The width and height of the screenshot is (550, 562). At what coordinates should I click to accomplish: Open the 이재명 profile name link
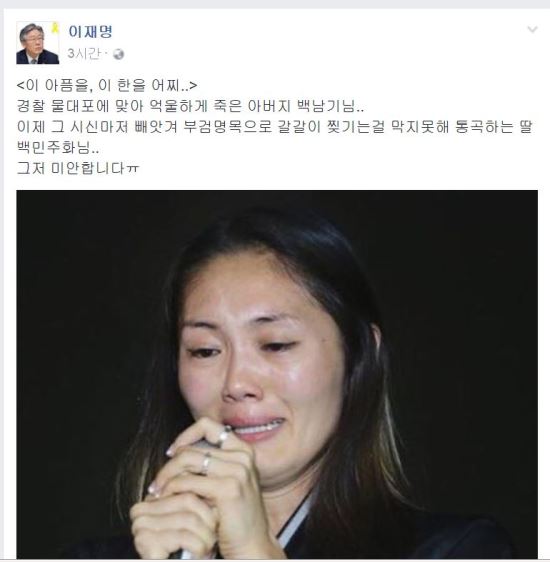(x=90, y=32)
